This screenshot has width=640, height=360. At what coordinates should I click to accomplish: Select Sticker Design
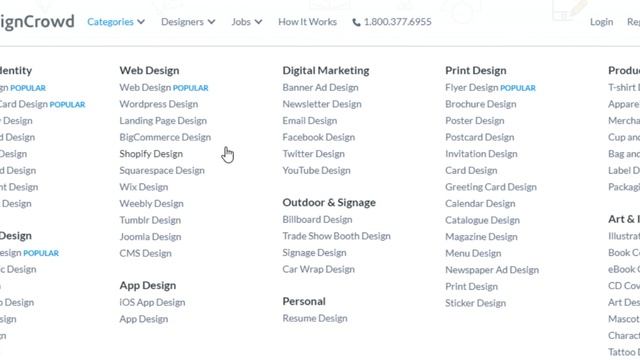(476, 303)
